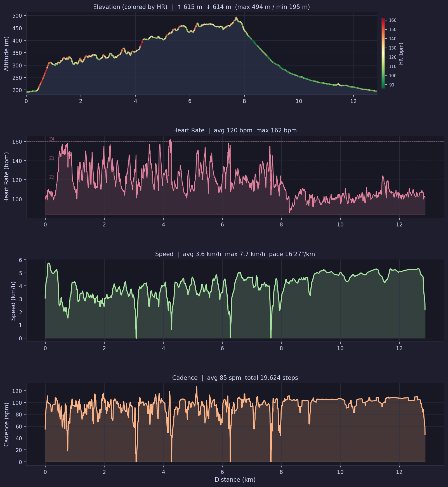
Task: Select the Z2 zone marker
Action: point(51,177)
